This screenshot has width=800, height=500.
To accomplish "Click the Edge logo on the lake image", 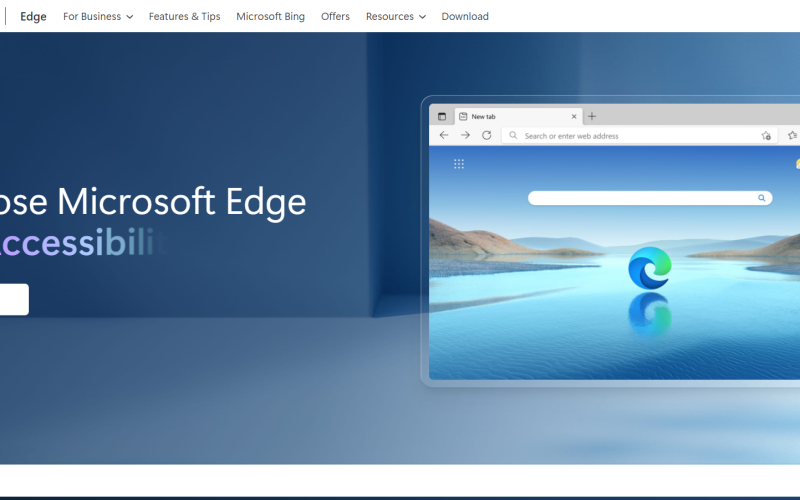I will click(x=649, y=268).
